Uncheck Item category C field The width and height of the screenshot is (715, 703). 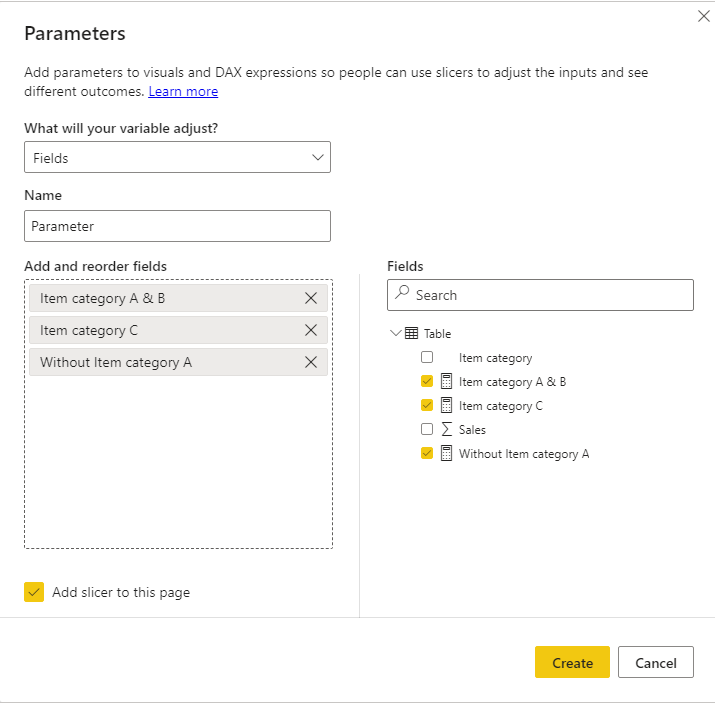[x=427, y=405]
